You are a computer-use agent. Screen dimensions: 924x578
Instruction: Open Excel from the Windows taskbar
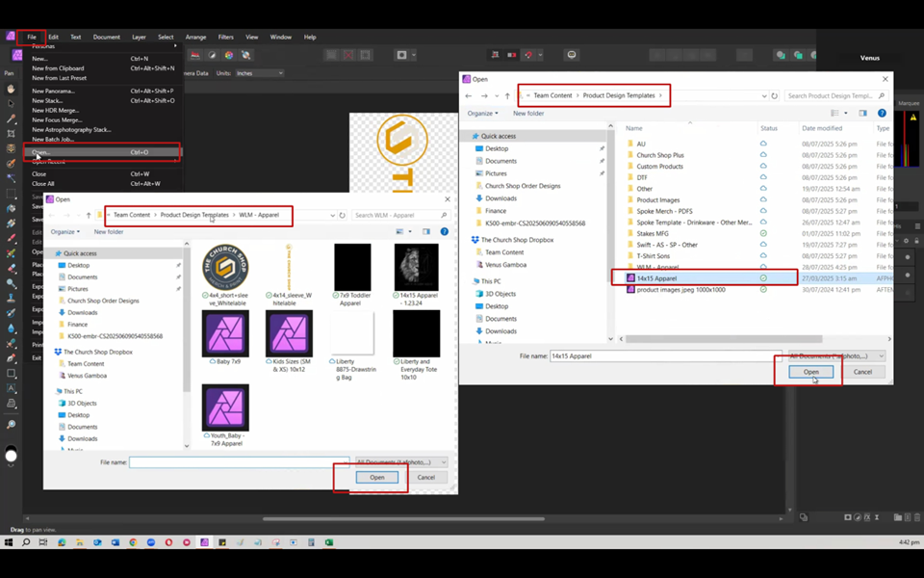click(x=328, y=542)
